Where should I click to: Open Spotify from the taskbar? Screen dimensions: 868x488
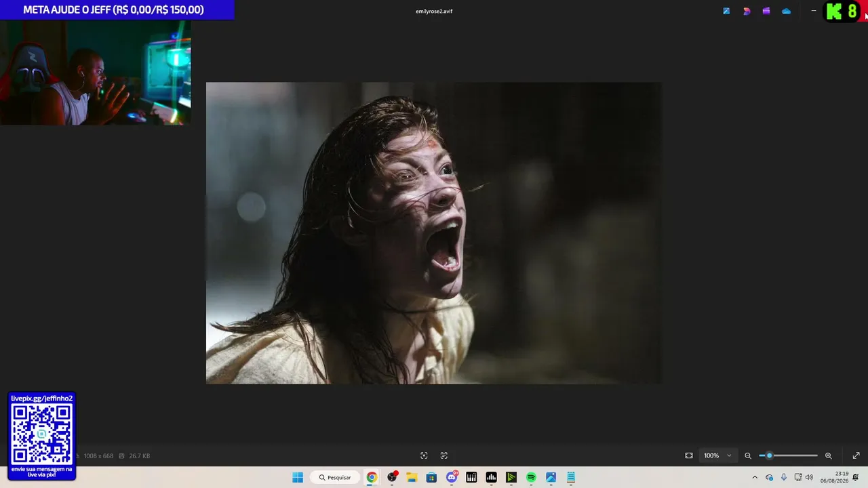point(531,477)
